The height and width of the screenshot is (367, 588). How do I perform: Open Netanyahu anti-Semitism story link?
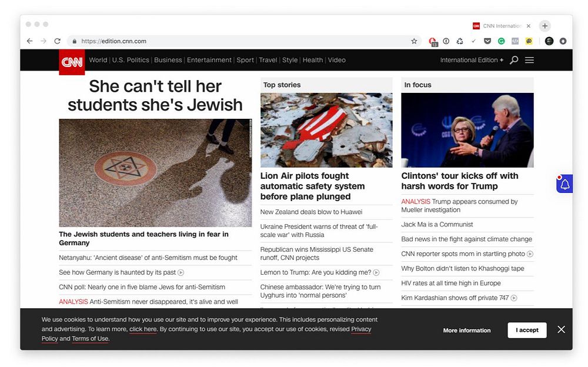(x=148, y=258)
